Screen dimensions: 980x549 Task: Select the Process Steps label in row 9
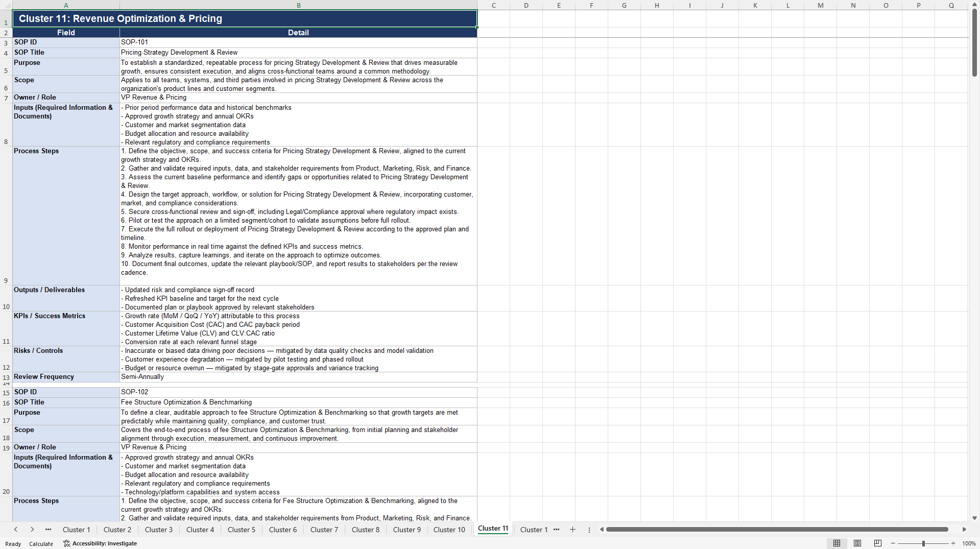[x=66, y=216]
